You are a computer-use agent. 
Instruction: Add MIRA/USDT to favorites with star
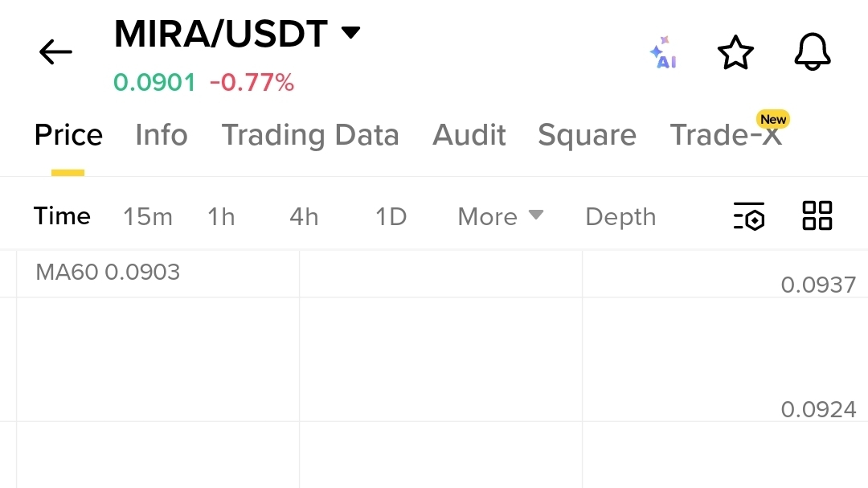735,52
